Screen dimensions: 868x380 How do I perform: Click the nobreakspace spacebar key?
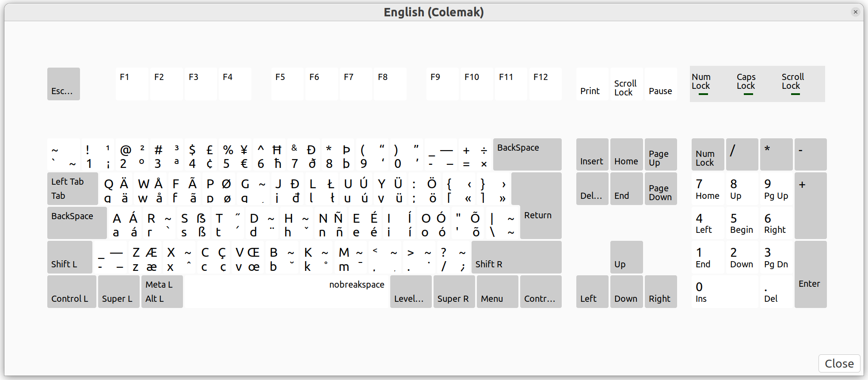point(286,292)
